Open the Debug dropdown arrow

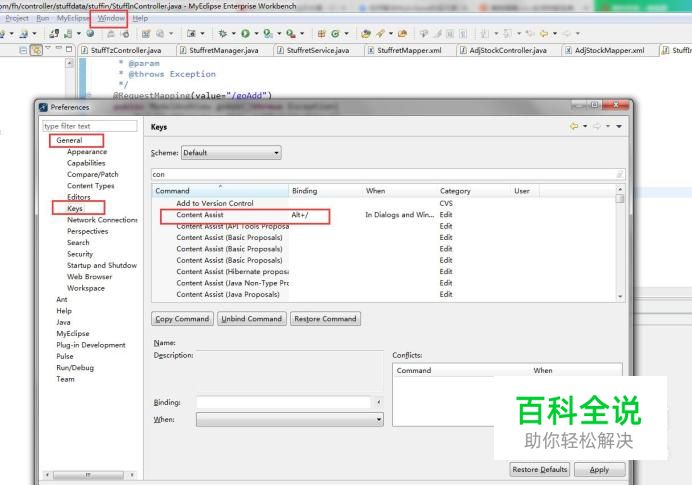click(233, 34)
